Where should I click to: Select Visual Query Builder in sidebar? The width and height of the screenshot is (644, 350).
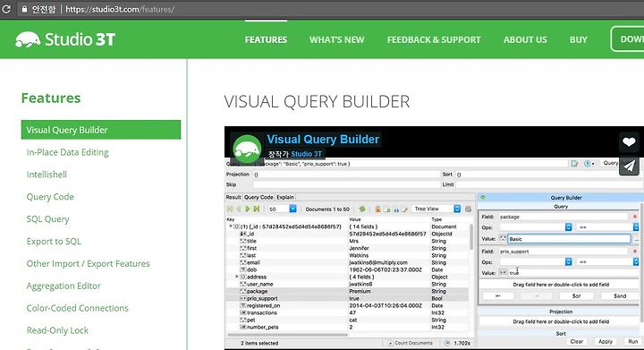[101, 130]
